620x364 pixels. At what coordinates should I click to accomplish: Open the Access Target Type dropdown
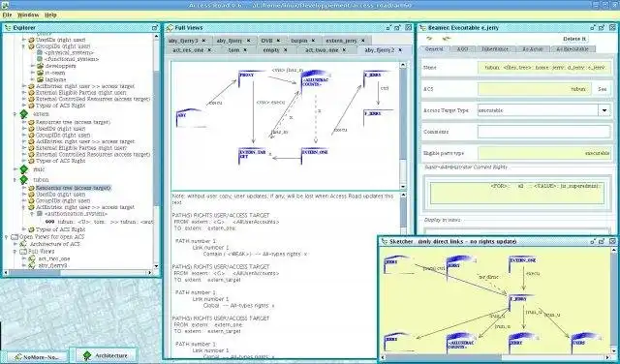click(604, 110)
